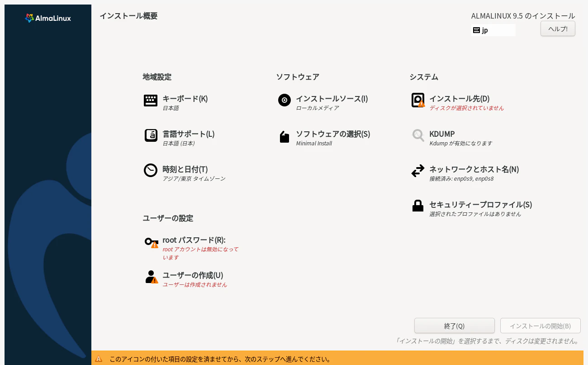Open 言語サポート(L) settings
This screenshot has width=588, height=365.
coord(189,134)
